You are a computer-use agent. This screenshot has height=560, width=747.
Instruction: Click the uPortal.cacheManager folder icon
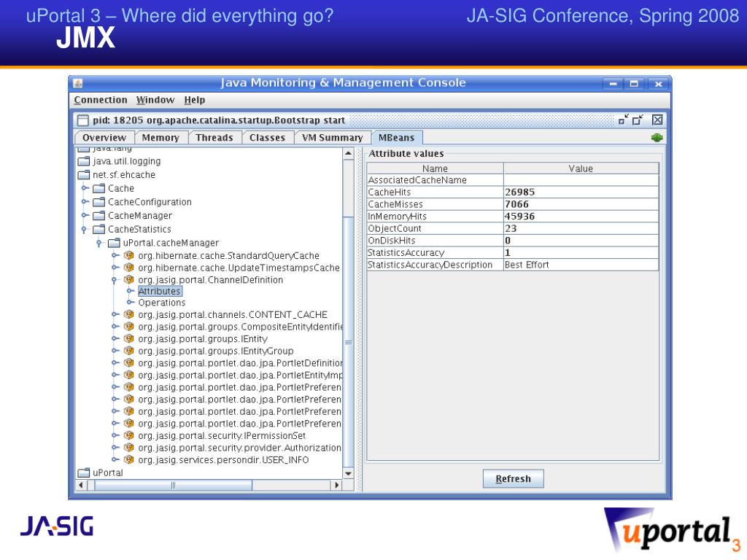tap(114, 243)
